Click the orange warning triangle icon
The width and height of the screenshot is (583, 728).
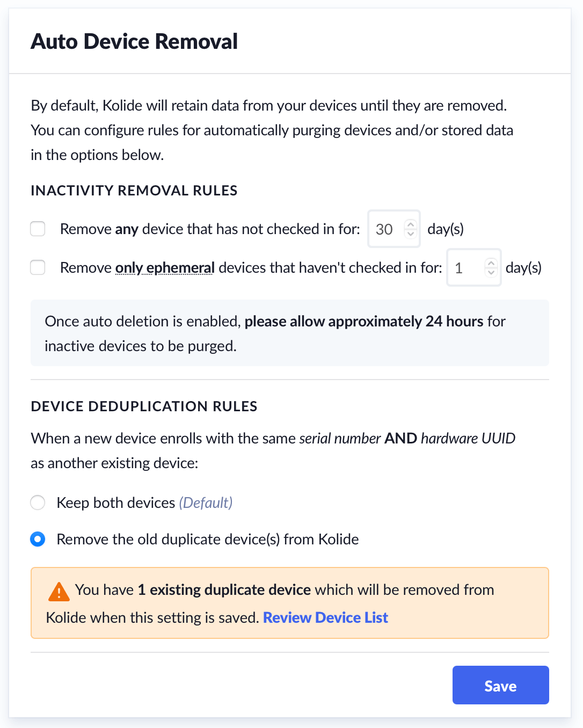point(59,592)
